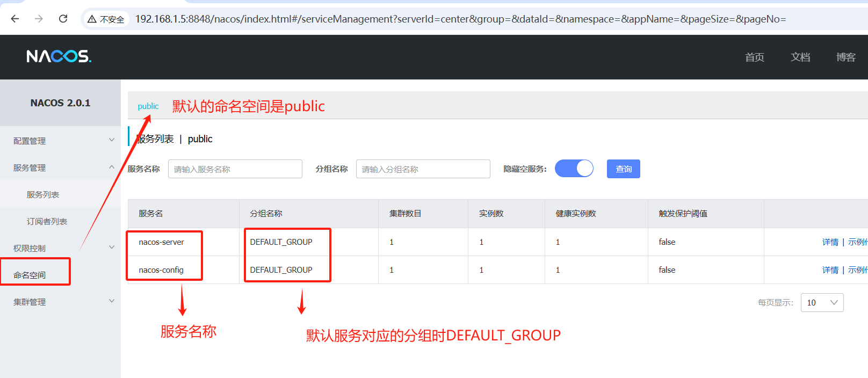Click the nacos-server service name cell

[161, 242]
